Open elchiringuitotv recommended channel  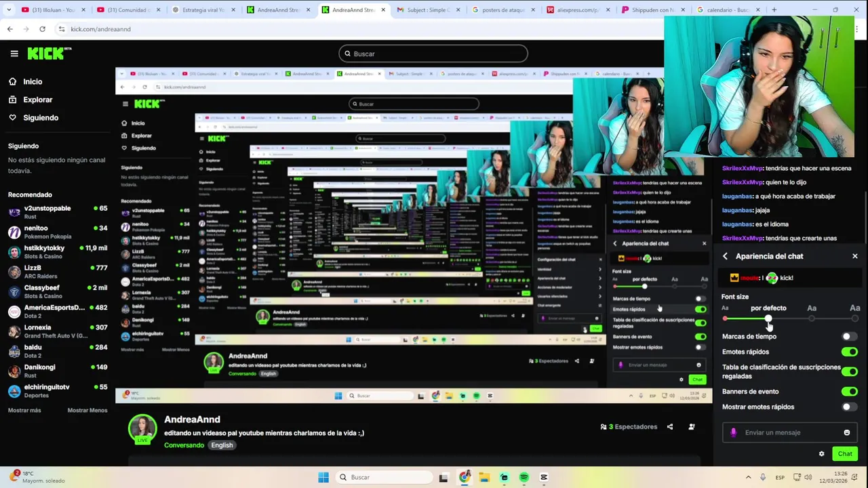[x=58, y=390]
